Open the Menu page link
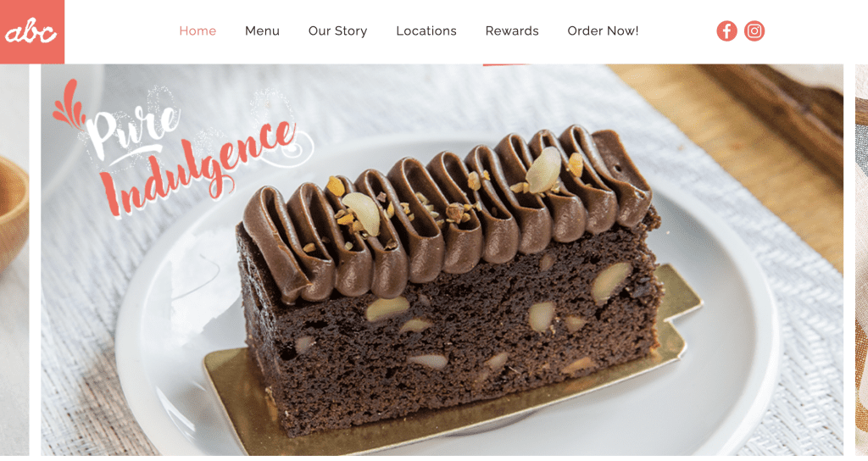The width and height of the screenshot is (868, 461). click(263, 31)
